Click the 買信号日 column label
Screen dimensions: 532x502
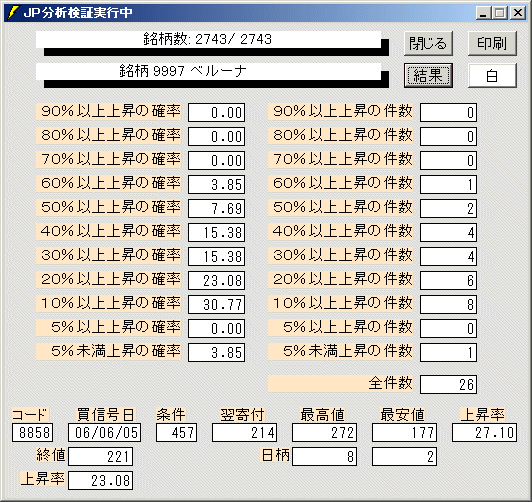tap(106, 414)
